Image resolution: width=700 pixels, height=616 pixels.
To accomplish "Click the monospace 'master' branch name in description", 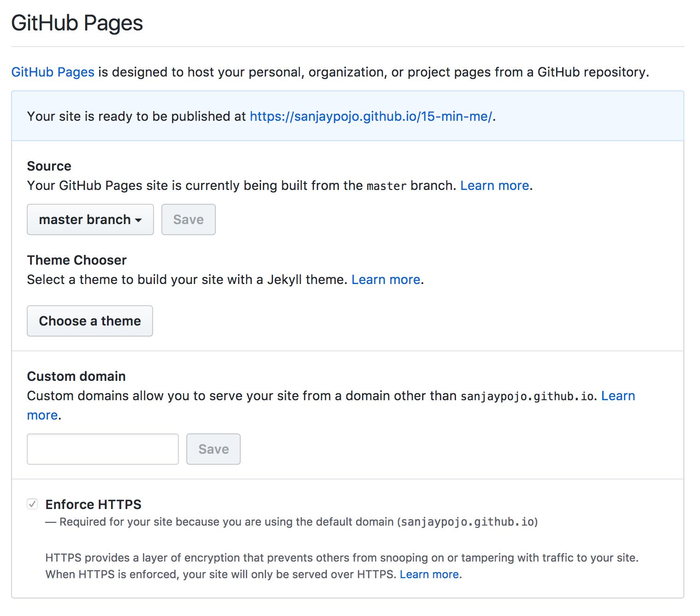I will pyautogui.click(x=386, y=186).
